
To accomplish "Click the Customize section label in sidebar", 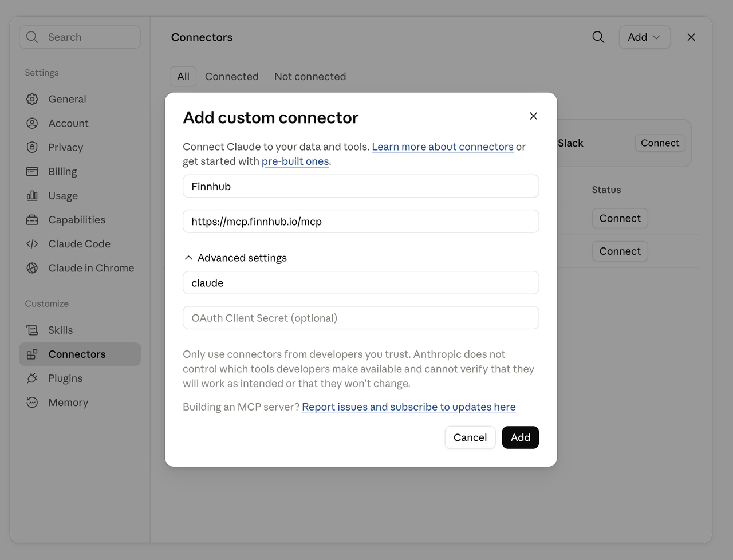I will coord(47,303).
